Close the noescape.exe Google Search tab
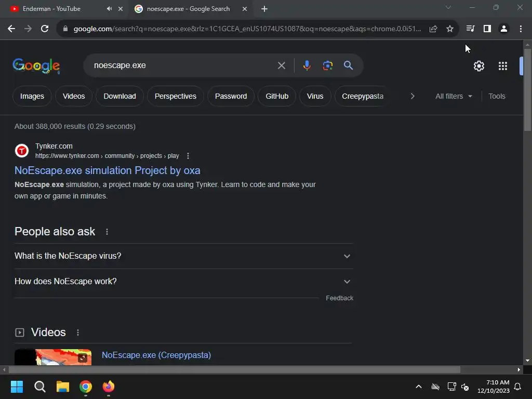Screen dimensions: 532x399 click(x=245, y=9)
